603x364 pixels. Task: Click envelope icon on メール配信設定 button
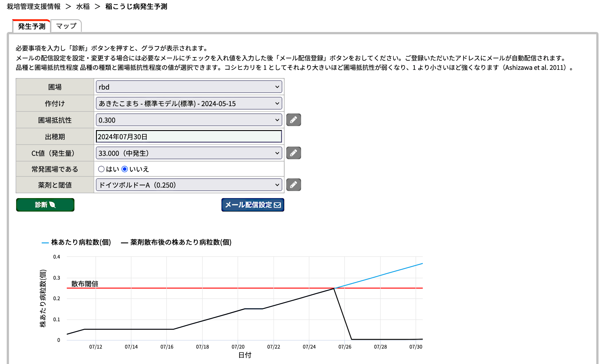[x=277, y=205]
